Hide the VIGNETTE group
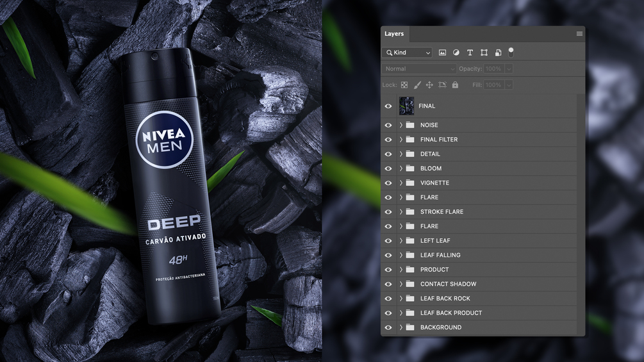The image size is (644, 362). tap(388, 183)
